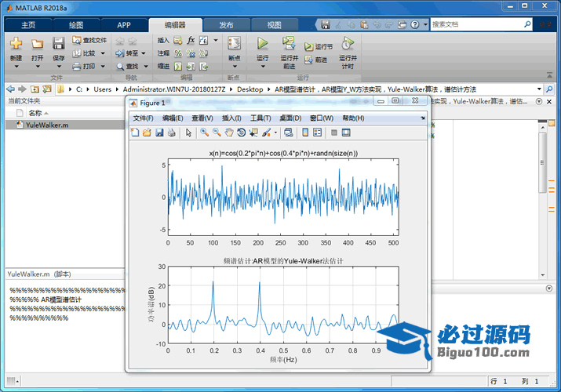This screenshot has height=392, width=561.
Task: Toggle Figure 1 zoom out tool
Action: 217,132
